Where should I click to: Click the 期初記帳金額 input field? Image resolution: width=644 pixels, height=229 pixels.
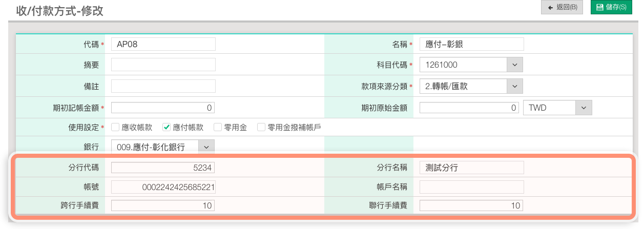(x=163, y=108)
